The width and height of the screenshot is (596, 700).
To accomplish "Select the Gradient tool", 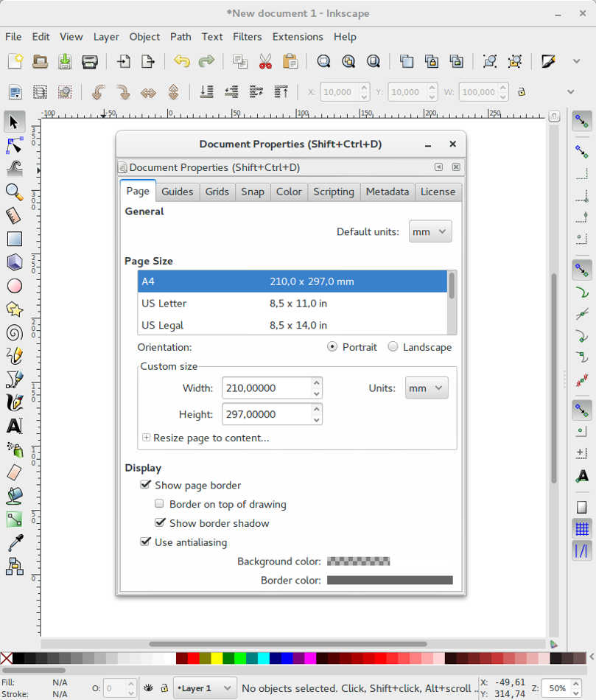I will tap(14, 519).
